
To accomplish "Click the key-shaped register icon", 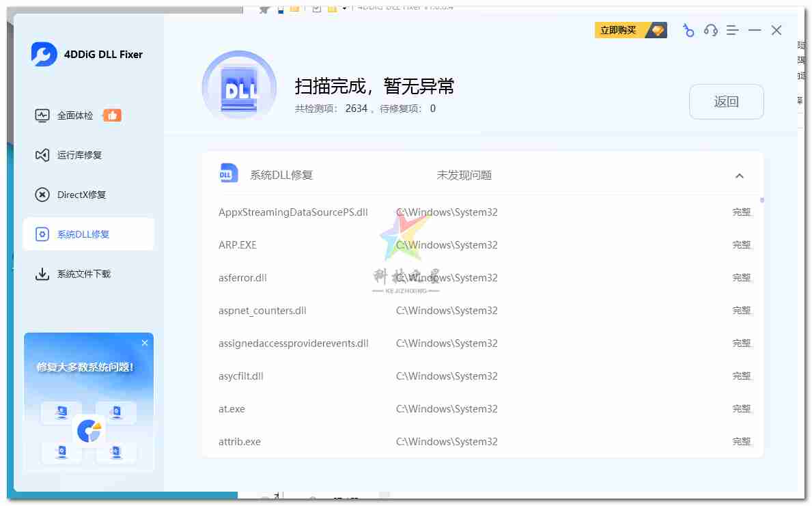I will point(688,30).
